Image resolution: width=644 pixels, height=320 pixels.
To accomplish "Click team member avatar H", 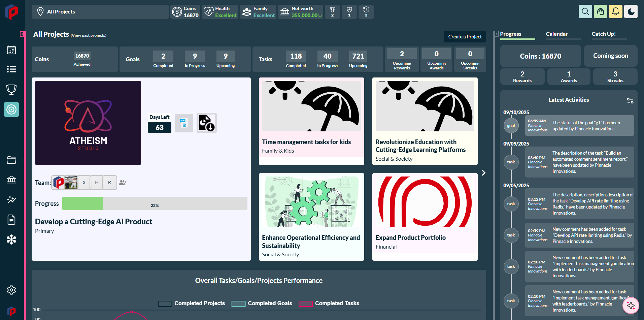I will click(97, 183).
